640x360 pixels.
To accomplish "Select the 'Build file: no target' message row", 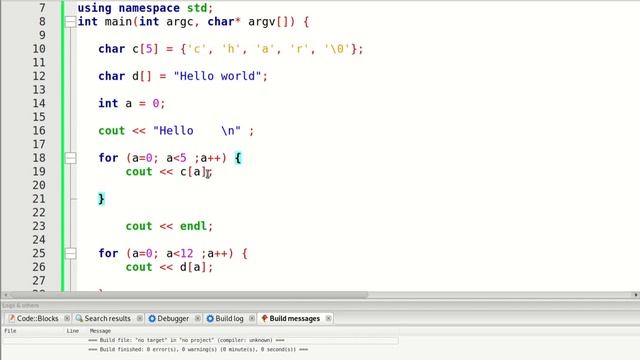I will click(201, 340).
